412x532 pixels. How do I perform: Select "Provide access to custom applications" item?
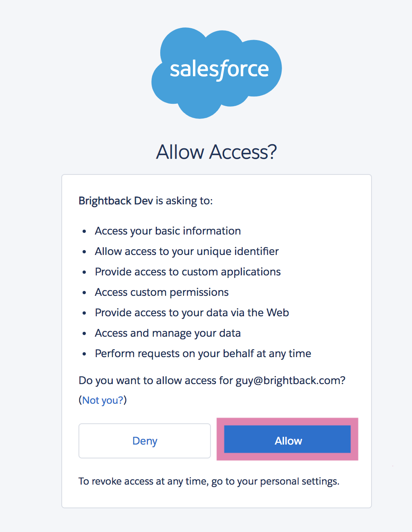point(188,272)
